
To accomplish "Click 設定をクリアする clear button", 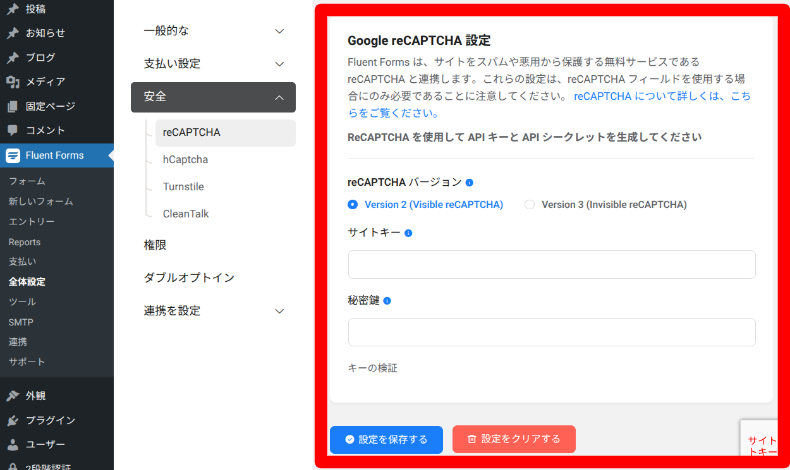I will (514, 439).
